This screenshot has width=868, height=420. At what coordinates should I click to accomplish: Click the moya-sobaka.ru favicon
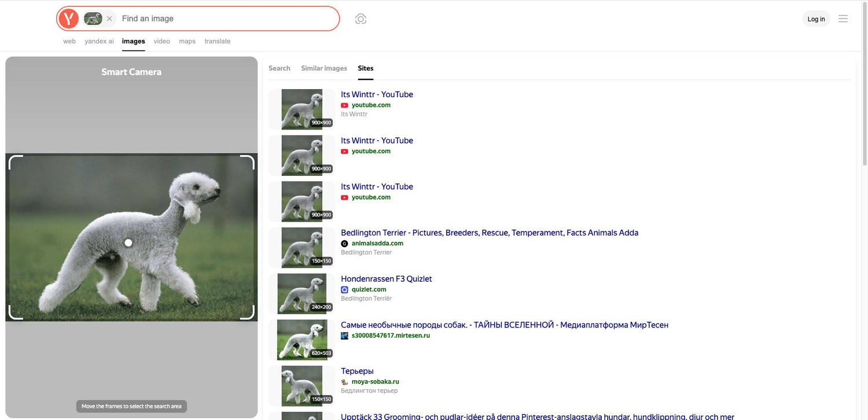[344, 382]
